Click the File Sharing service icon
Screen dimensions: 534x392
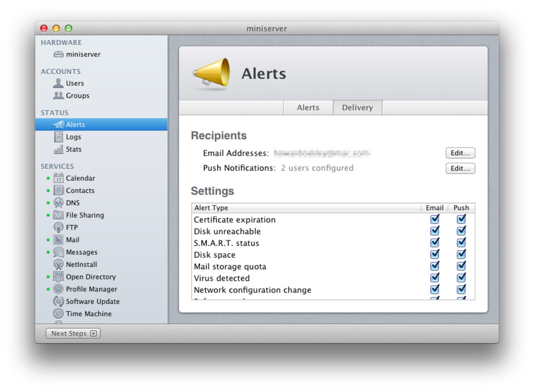point(58,215)
